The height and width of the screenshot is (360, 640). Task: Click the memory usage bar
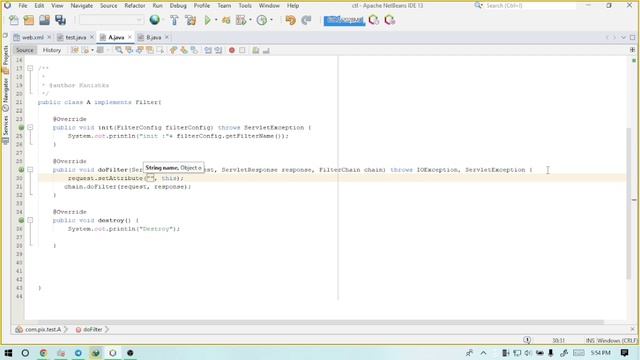(x=344, y=20)
